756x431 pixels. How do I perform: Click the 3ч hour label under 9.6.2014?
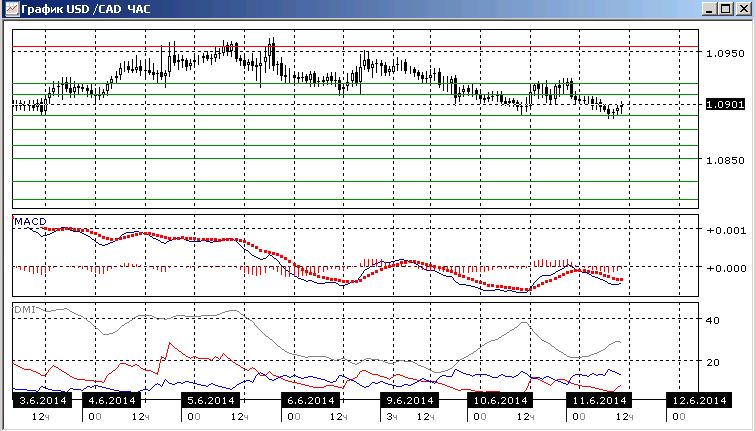(392, 417)
